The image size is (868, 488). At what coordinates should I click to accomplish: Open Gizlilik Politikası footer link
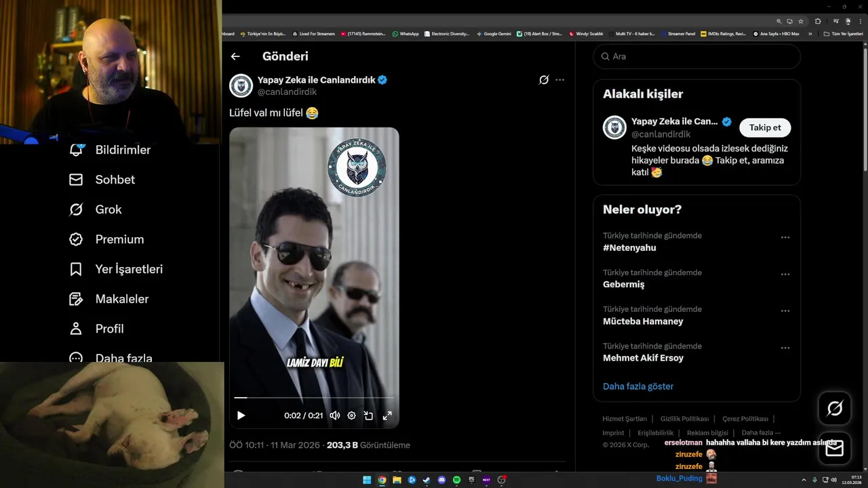tap(685, 419)
